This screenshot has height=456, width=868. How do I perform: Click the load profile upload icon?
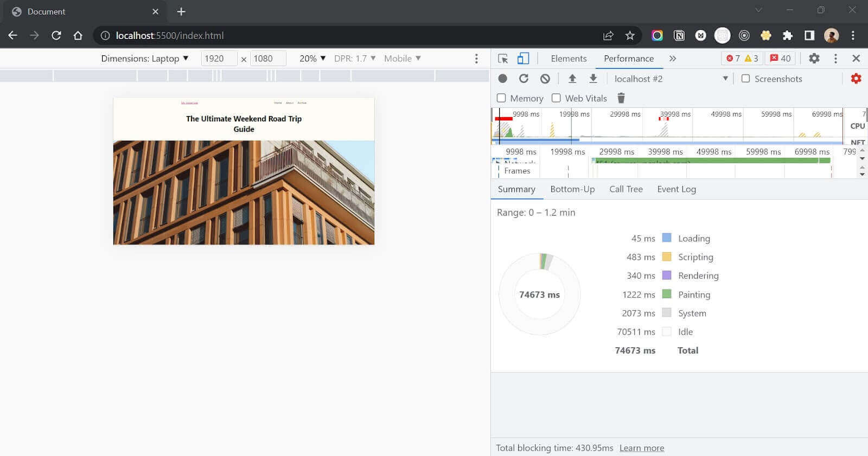pyautogui.click(x=572, y=79)
